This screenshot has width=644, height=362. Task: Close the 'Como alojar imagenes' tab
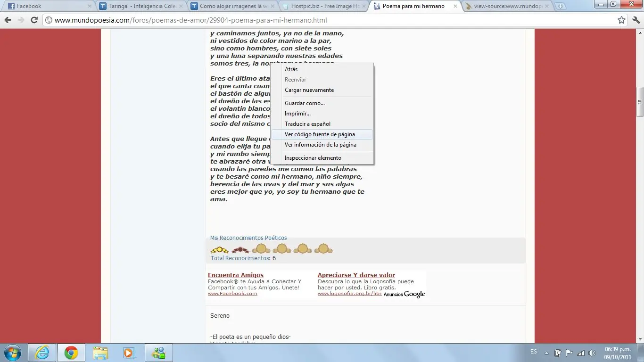point(272,7)
